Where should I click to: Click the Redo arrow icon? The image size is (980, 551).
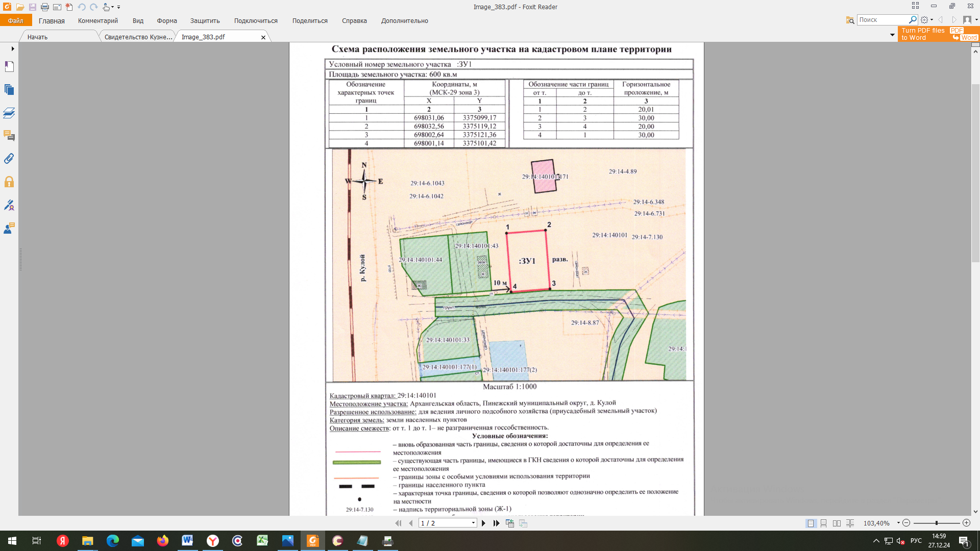tap(94, 7)
